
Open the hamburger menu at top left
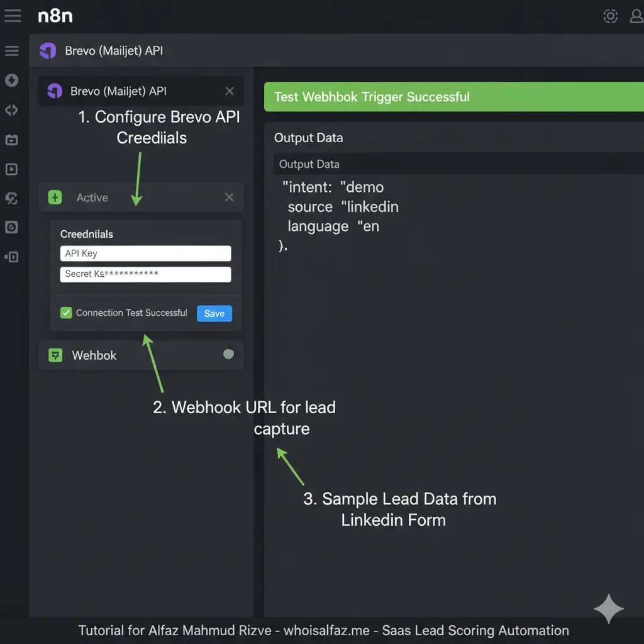click(x=13, y=16)
